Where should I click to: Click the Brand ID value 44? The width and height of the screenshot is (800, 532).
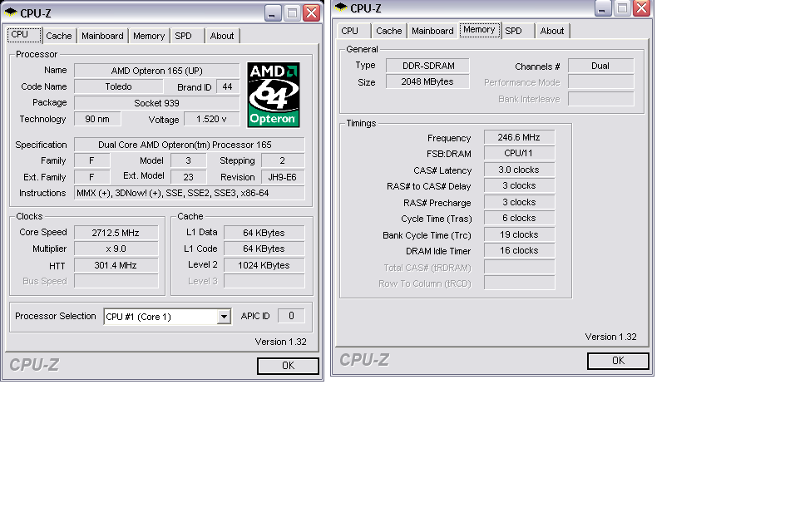pyautogui.click(x=228, y=86)
